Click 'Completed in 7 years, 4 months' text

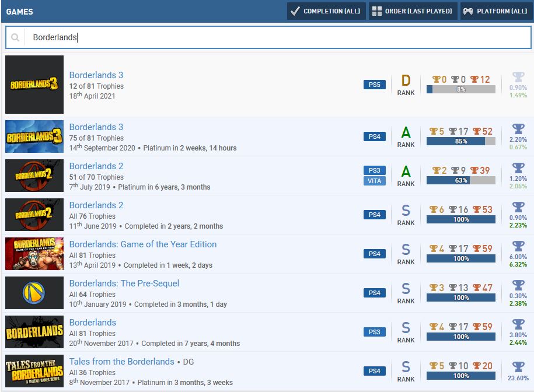(191, 344)
